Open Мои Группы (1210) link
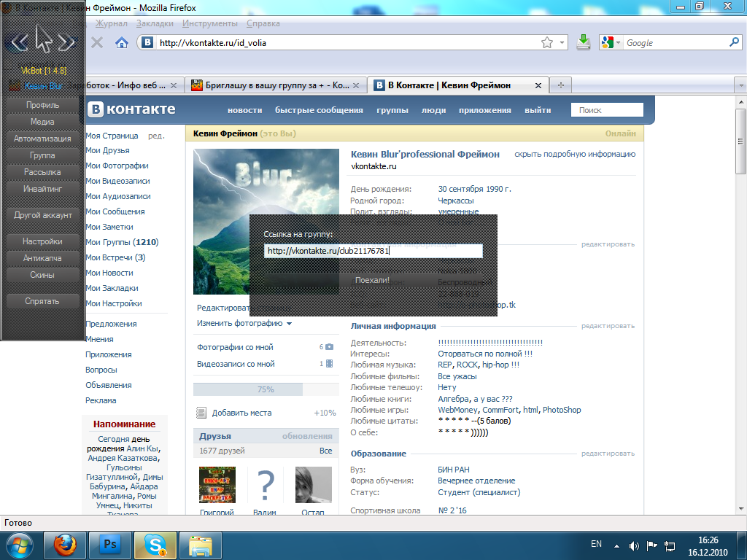Image resolution: width=747 pixels, height=560 pixels. coord(122,242)
